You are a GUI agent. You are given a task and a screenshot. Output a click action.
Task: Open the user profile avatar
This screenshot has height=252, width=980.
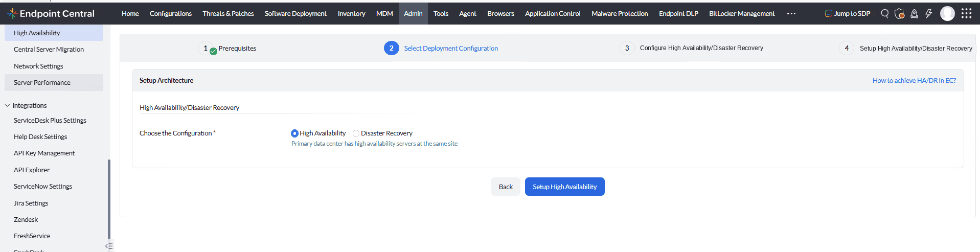coord(947,13)
